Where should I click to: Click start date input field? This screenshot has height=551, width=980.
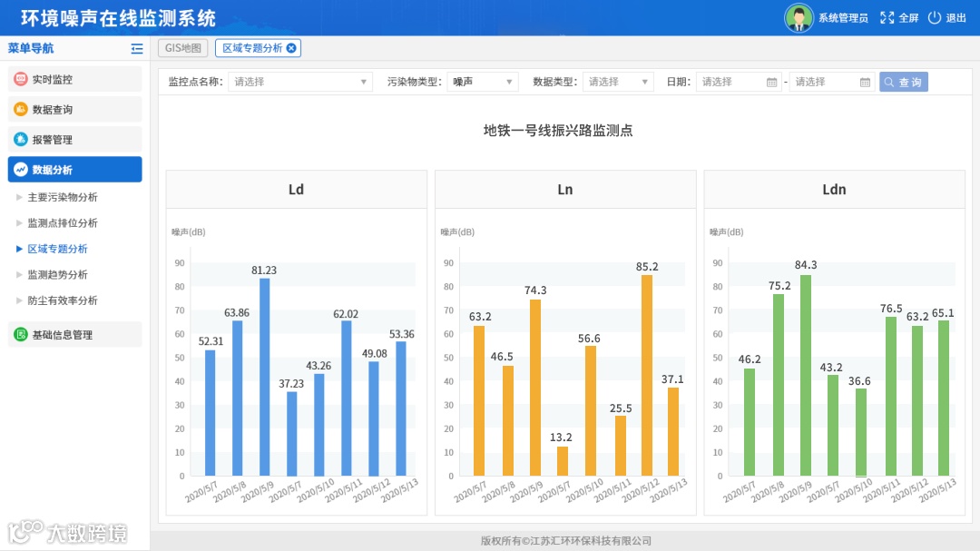coord(739,82)
